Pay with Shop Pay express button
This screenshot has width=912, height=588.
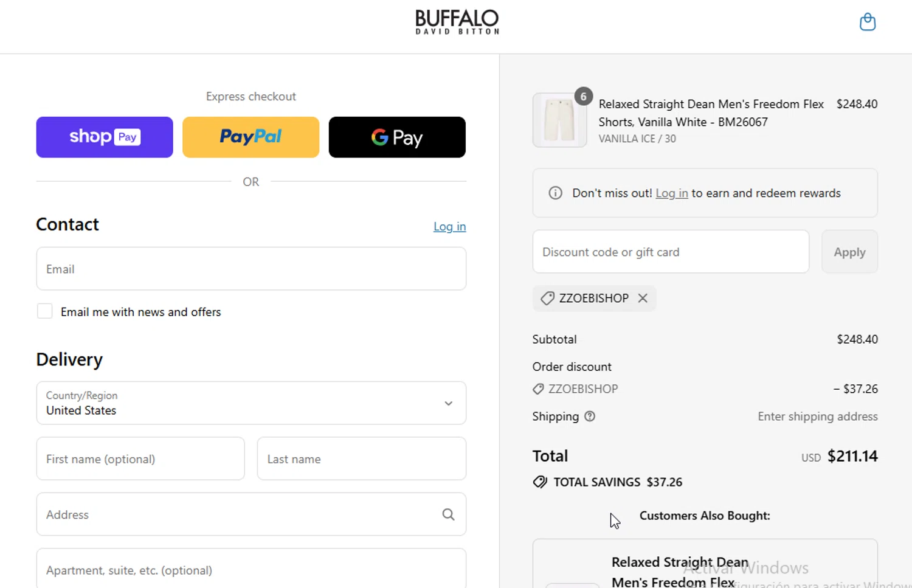pos(105,137)
